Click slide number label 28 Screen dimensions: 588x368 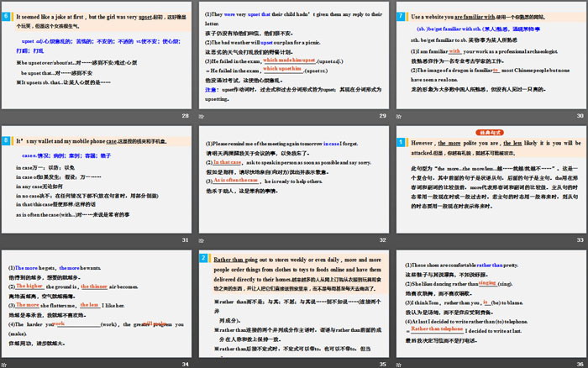(186, 116)
